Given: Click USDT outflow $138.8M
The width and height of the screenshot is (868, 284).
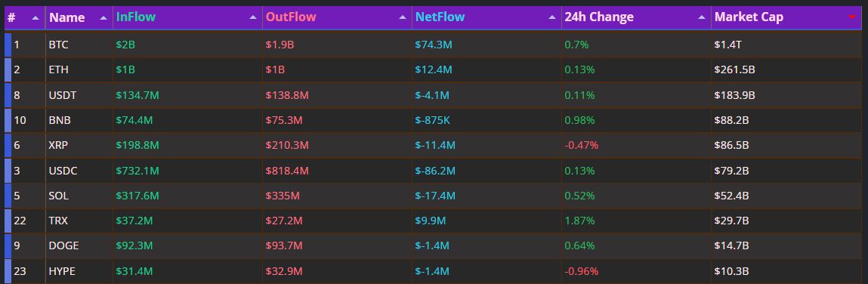Looking at the screenshot, I should coord(287,95).
